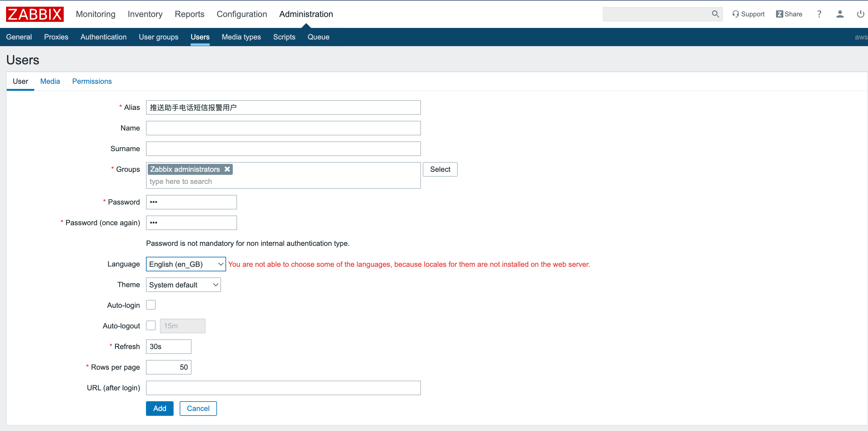The height and width of the screenshot is (431, 868).
Task: Click the Alias input field
Action: click(283, 107)
